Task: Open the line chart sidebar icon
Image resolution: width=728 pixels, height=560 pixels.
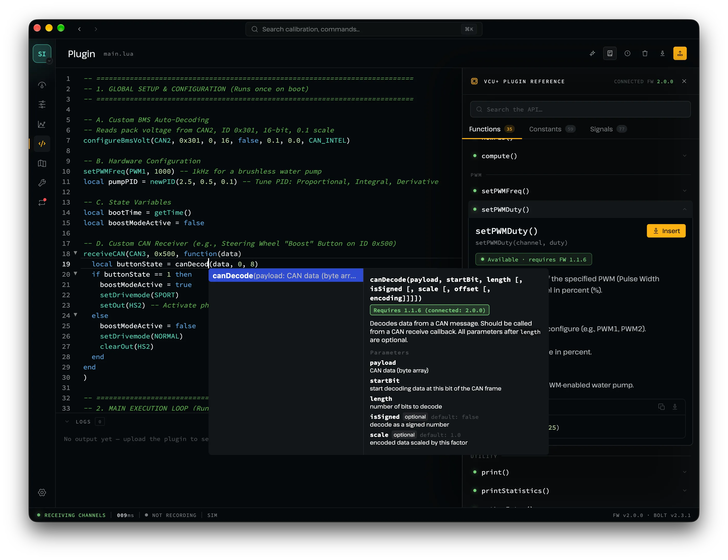Action: tap(42, 124)
